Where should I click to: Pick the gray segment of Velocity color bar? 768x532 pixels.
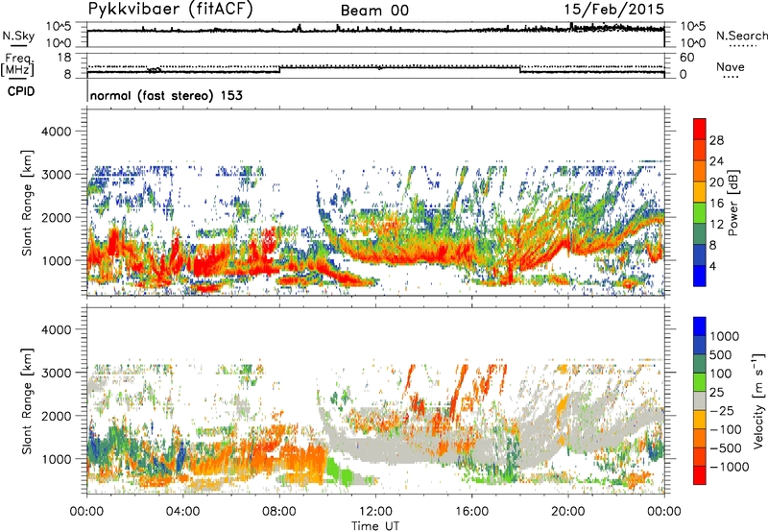click(700, 400)
